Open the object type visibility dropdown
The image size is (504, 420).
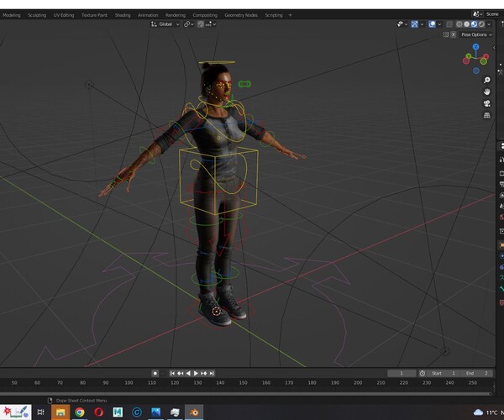click(x=402, y=24)
